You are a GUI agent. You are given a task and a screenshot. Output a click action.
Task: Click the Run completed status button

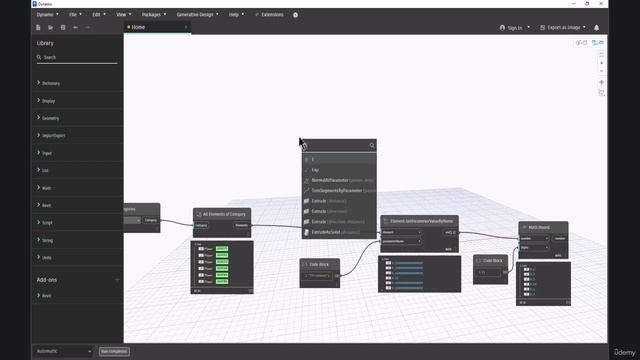pyautogui.click(x=114, y=351)
